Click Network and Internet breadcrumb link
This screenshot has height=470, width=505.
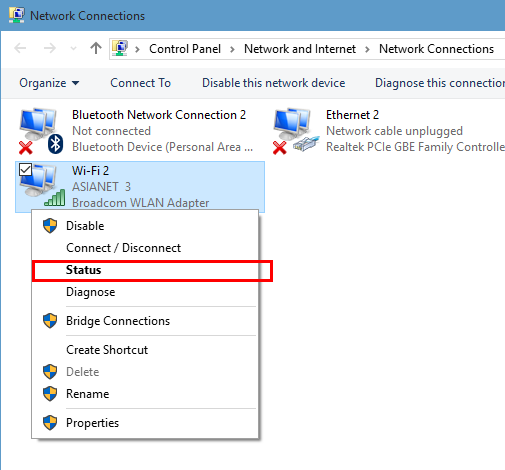[300, 49]
